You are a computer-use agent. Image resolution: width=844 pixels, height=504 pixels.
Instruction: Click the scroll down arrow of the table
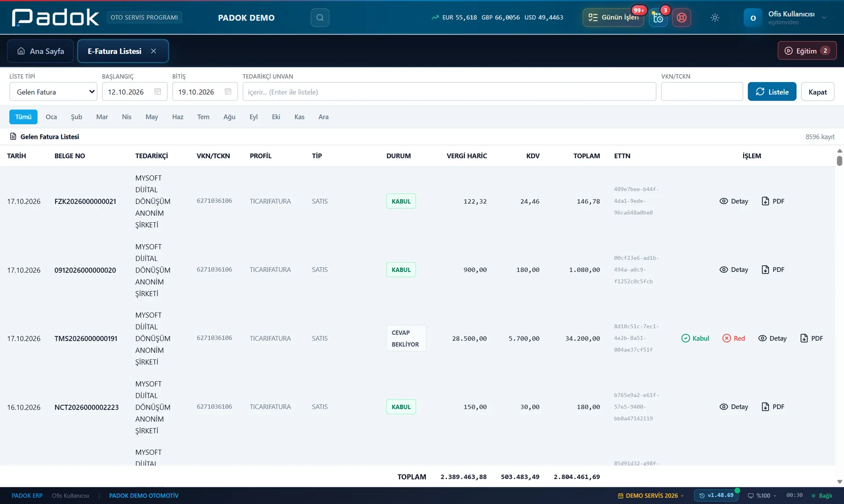(x=839, y=482)
